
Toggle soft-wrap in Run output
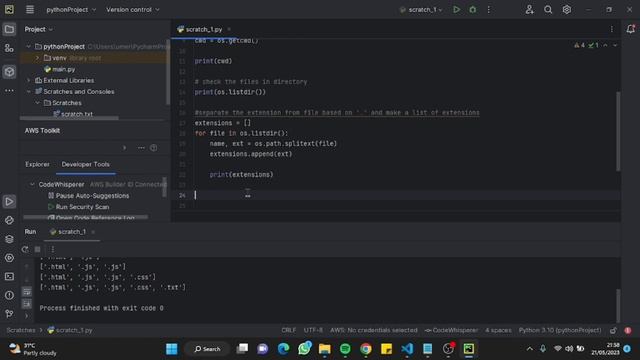27,291
